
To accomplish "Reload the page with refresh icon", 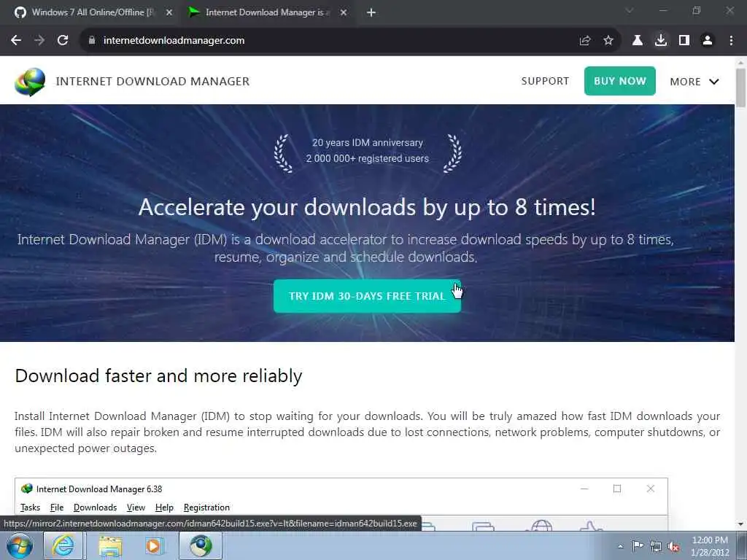I will [x=63, y=41].
